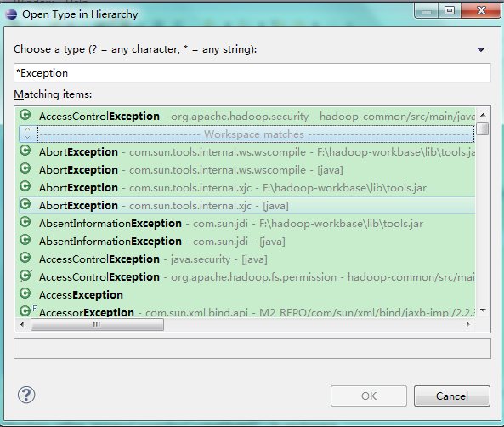Click the type pattern input field
Viewport: 504px width, 427px height.
252,72
